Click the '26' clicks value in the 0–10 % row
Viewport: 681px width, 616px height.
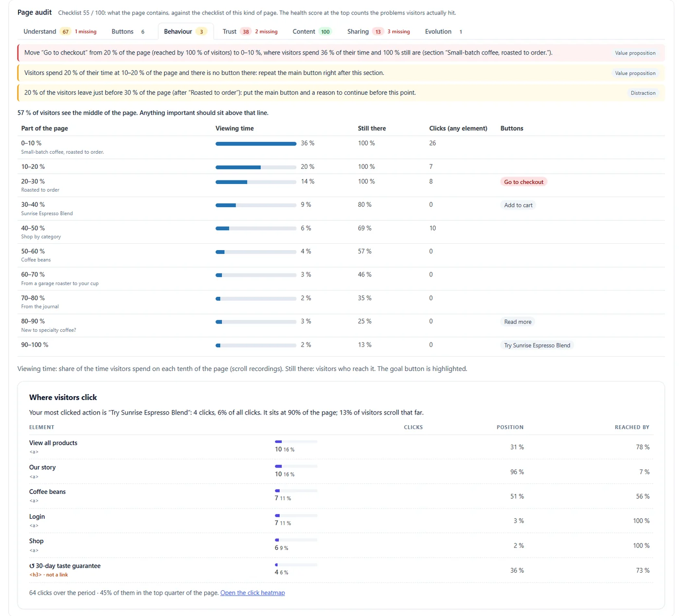tap(432, 143)
